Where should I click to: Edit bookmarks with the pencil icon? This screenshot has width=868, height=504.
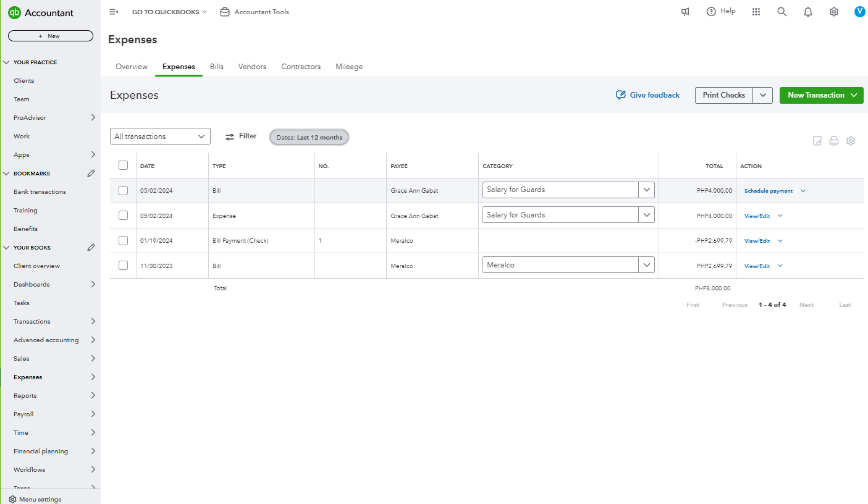91,174
